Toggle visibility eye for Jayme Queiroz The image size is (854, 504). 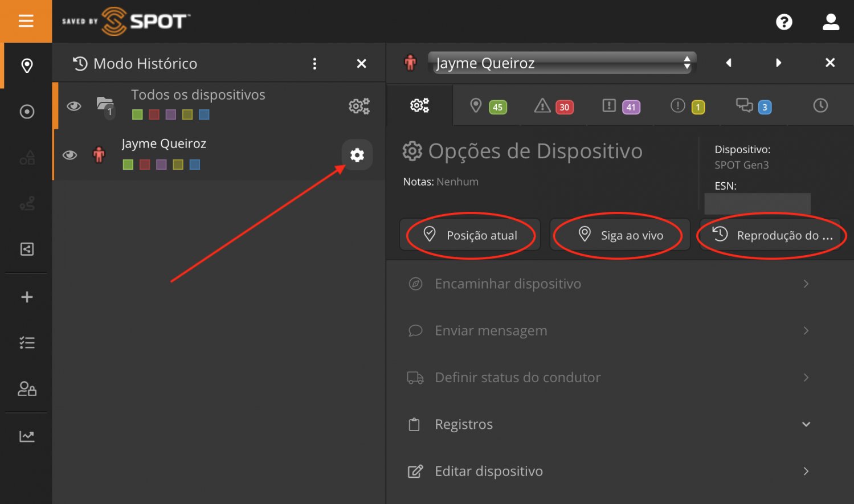[x=70, y=155]
